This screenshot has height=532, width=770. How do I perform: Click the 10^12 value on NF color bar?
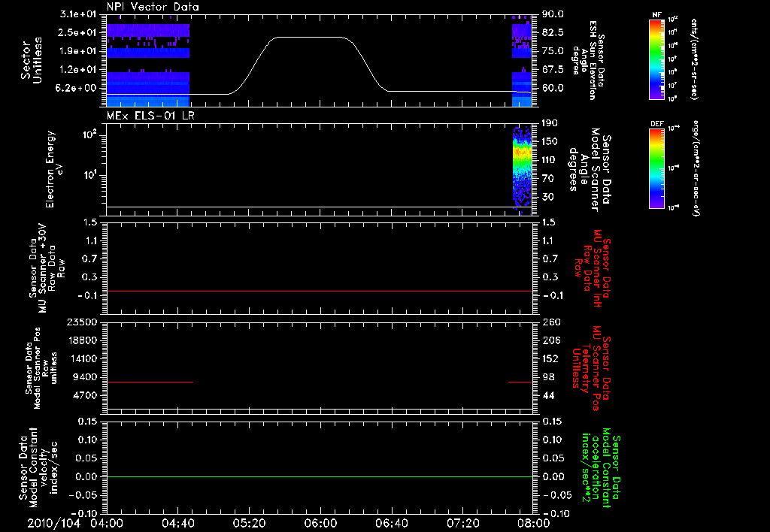[x=673, y=20]
